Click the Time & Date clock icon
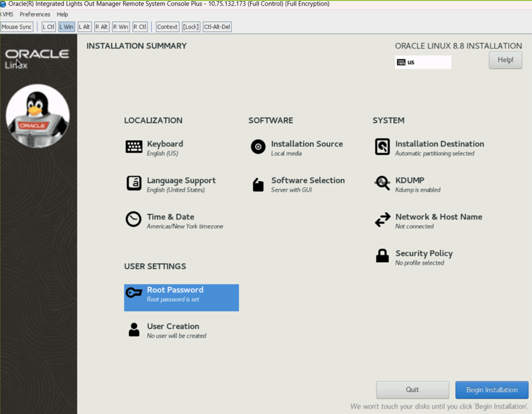The height and width of the screenshot is (414, 532). (133, 220)
